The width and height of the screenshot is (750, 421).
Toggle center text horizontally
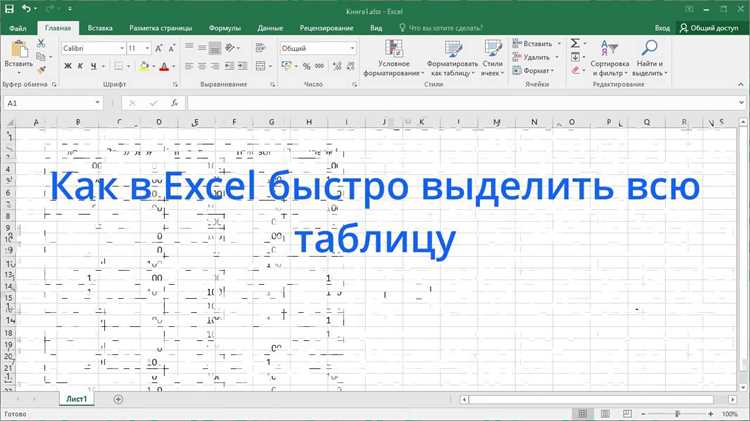pyautogui.click(x=202, y=66)
